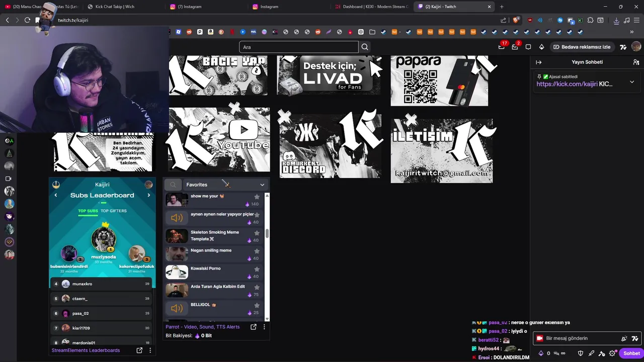Screen dimensions: 644x362
Task: Open the browser hamburger menu
Action: point(637,20)
